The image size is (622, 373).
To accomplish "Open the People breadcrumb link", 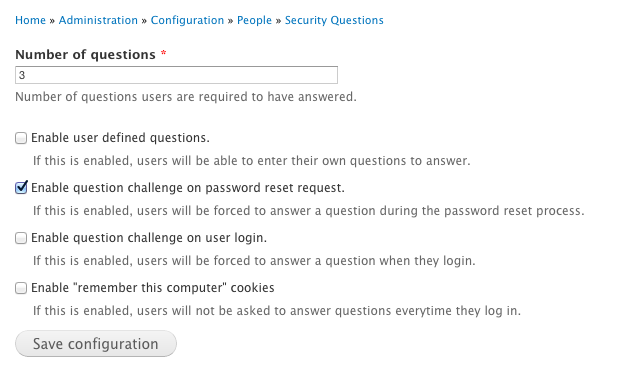I will tap(254, 20).
